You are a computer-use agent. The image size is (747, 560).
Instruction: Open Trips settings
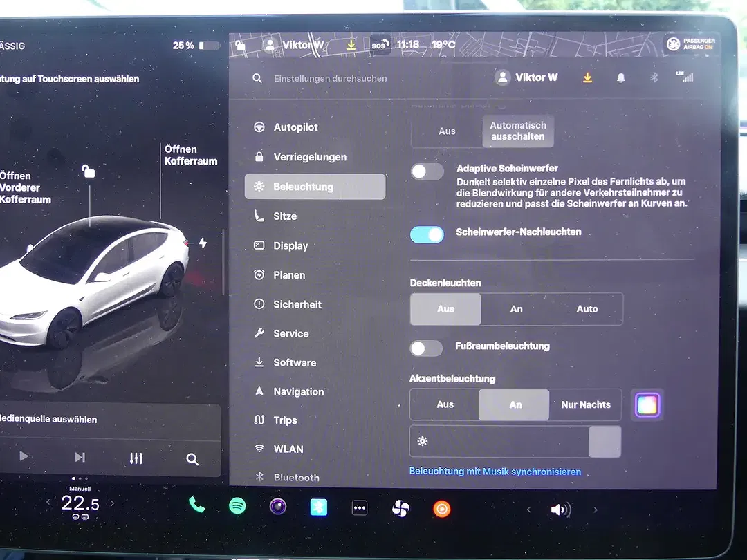[x=315, y=420]
